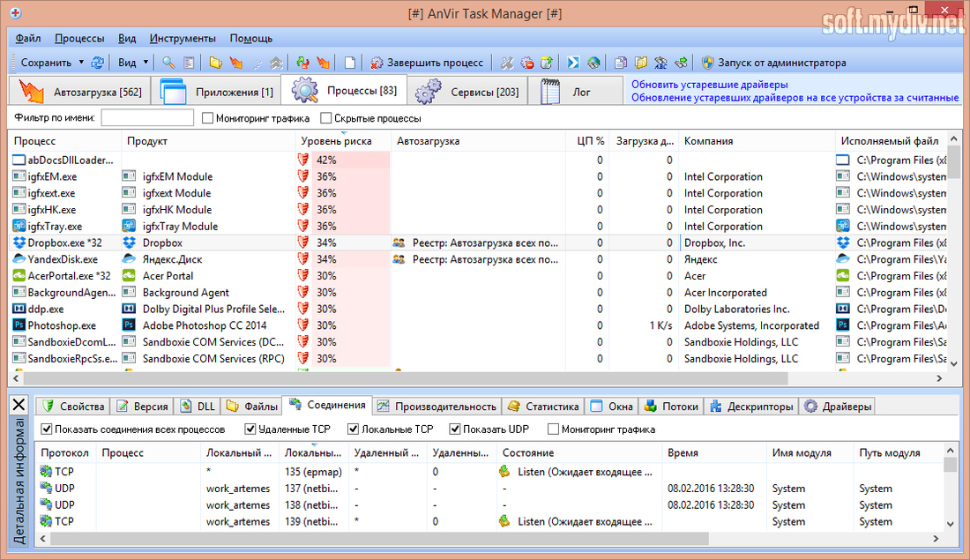Image resolution: width=970 pixels, height=560 pixels.
Task: Open the Процессы menu
Action: click(79, 39)
